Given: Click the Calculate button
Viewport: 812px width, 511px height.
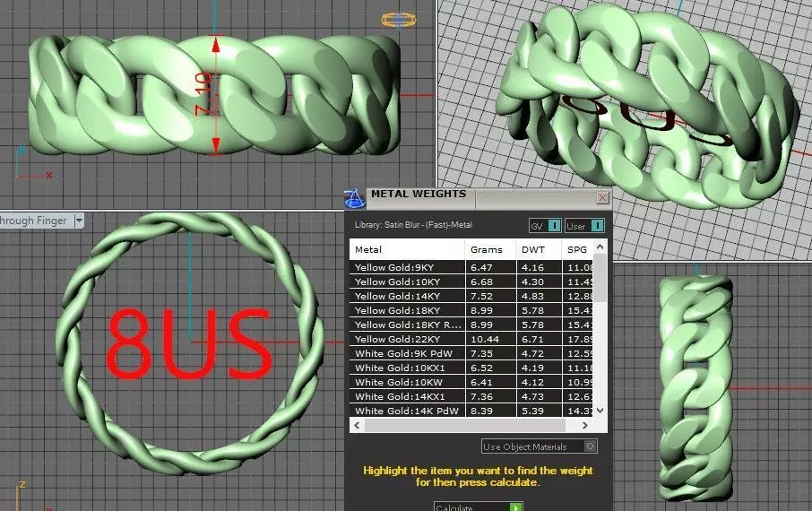Looking at the screenshot, I should click(478, 507).
